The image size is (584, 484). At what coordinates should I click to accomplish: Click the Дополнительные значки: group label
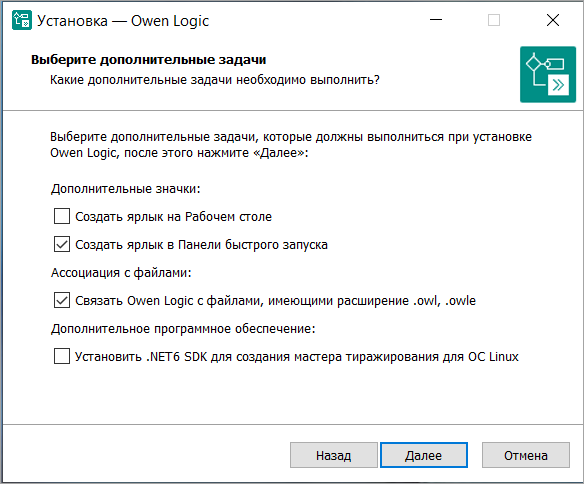(x=126, y=189)
